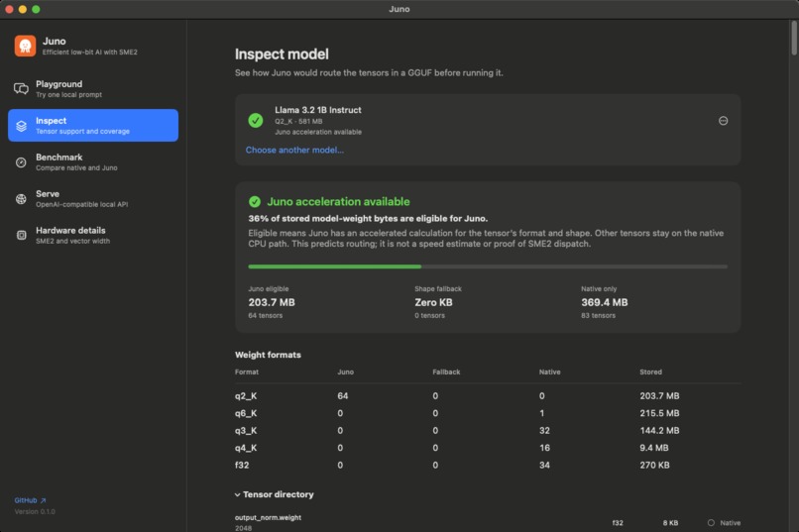This screenshot has height=532, width=799.
Task: Click the vertical scrollbar thumb
Action: 794,38
